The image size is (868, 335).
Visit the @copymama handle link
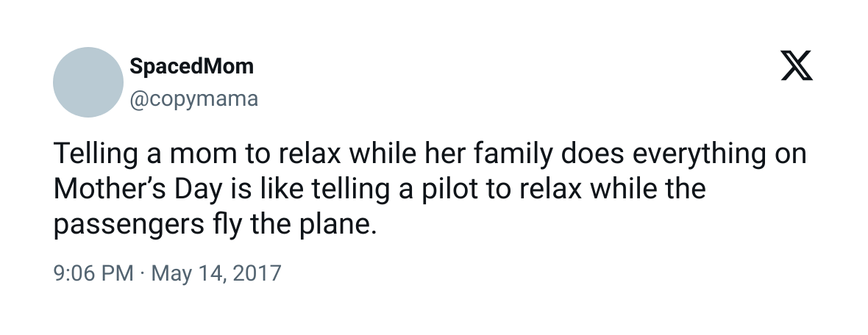(x=193, y=98)
